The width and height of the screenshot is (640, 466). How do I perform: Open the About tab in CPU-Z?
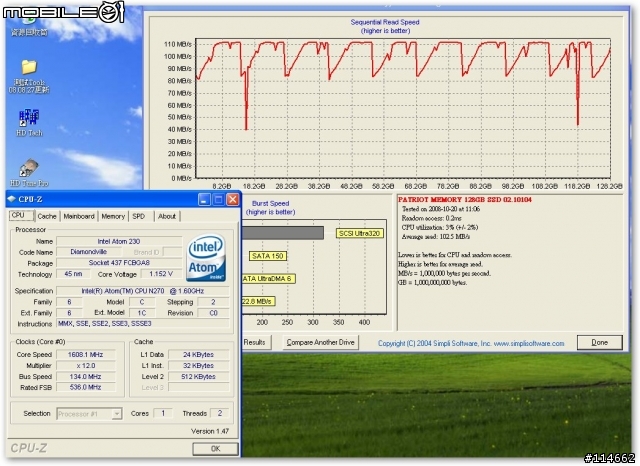(x=167, y=216)
